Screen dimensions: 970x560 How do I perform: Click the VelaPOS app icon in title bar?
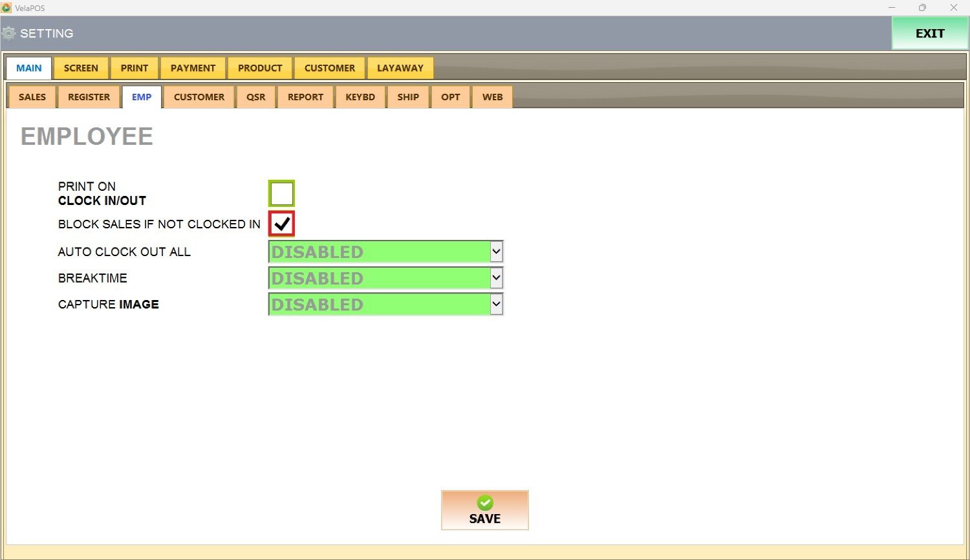click(x=6, y=8)
